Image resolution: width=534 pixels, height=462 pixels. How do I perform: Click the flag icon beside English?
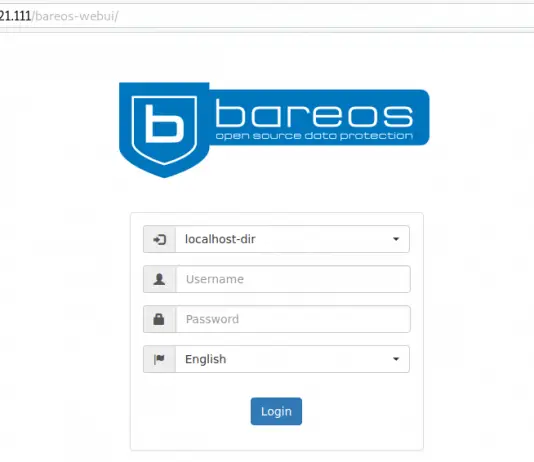pos(159,359)
